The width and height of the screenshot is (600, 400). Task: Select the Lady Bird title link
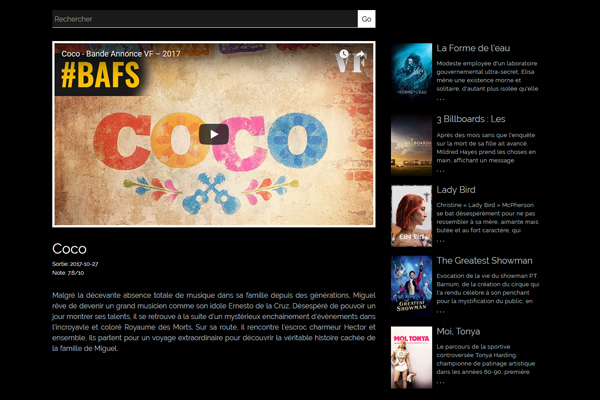coord(456,190)
